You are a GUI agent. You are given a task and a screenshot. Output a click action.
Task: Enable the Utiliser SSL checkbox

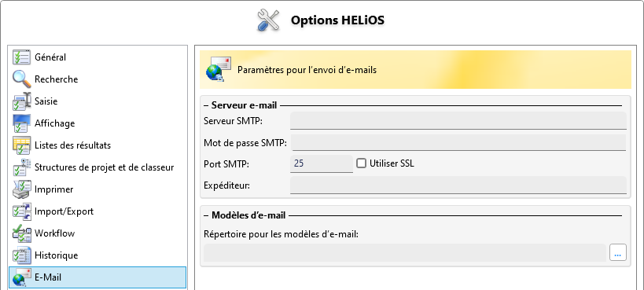point(361,163)
